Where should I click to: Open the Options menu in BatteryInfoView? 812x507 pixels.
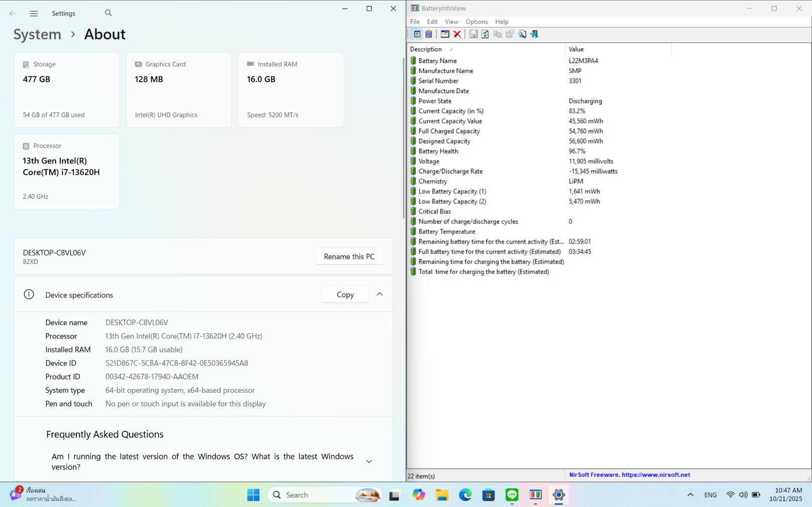(476, 22)
